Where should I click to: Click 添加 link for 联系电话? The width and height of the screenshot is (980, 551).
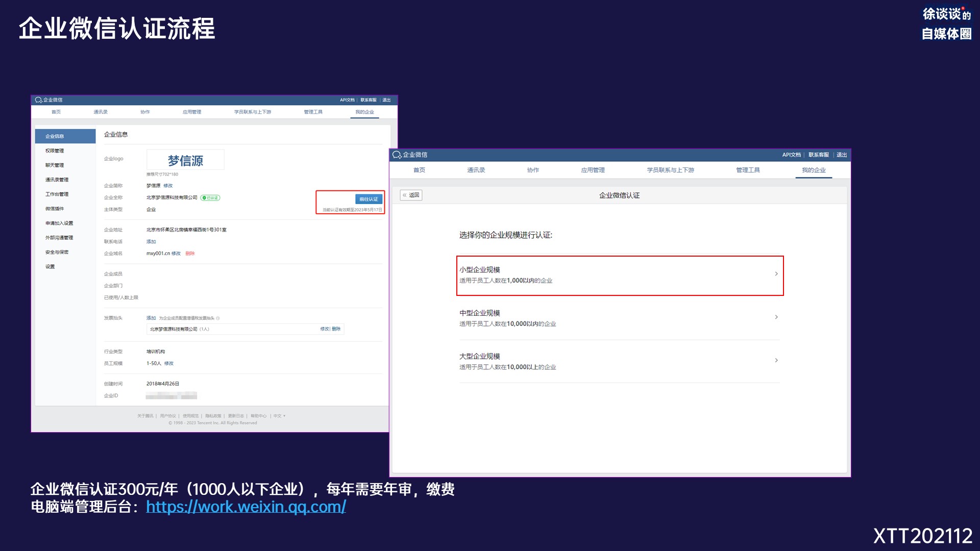coord(151,242)
